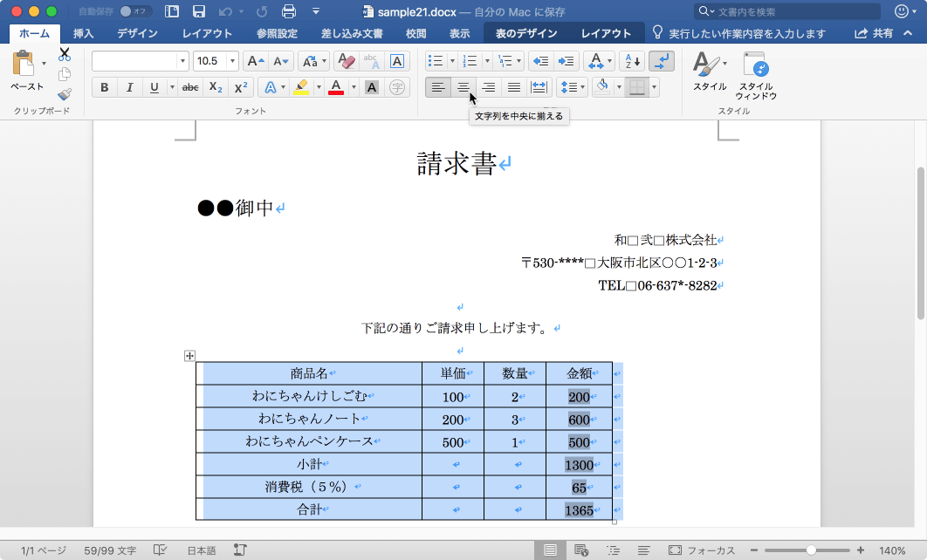The height and width of the screenshot is (560, 927).
Task: Click the distributed alignment icon
Action: (539, 87)
